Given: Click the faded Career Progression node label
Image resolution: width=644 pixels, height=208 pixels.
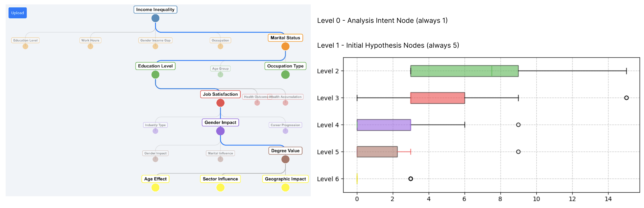Looking at the screenshot, I should (285, 125).
